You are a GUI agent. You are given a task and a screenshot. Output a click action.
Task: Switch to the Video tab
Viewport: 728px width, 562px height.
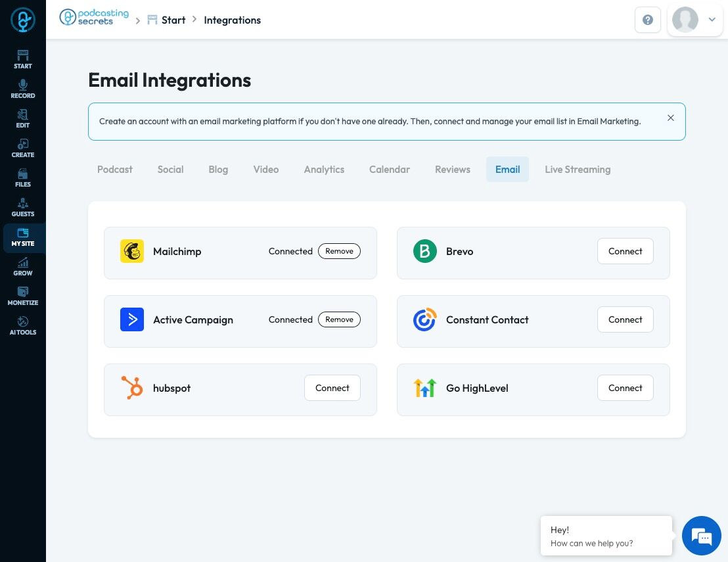coord(266,170)
